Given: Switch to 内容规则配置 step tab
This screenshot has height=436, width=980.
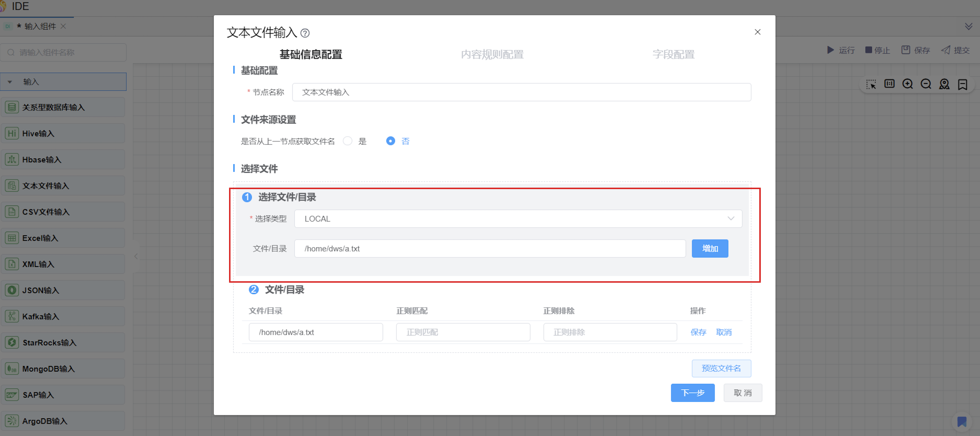Looking at the screenshot, I should pos(492,54).
